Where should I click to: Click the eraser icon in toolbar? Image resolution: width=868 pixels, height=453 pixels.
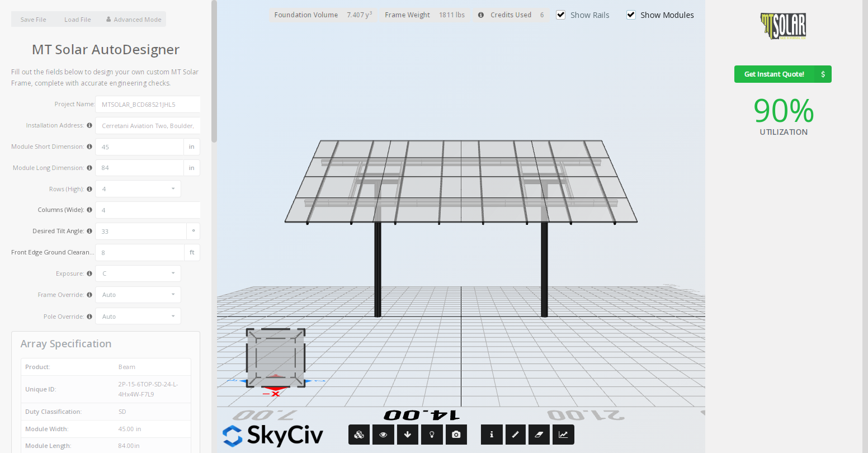click(x=539, y=435)
